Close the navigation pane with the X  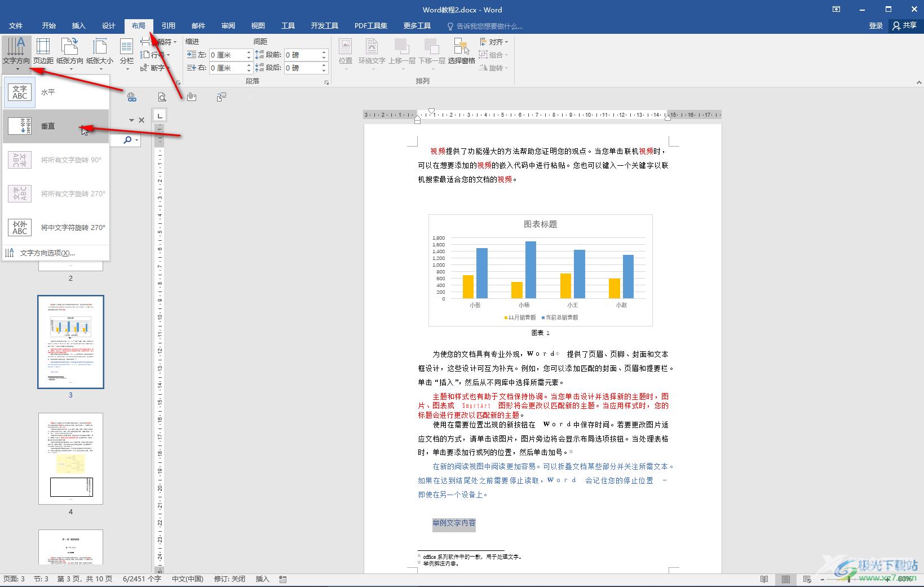click(x=142, y=120)
